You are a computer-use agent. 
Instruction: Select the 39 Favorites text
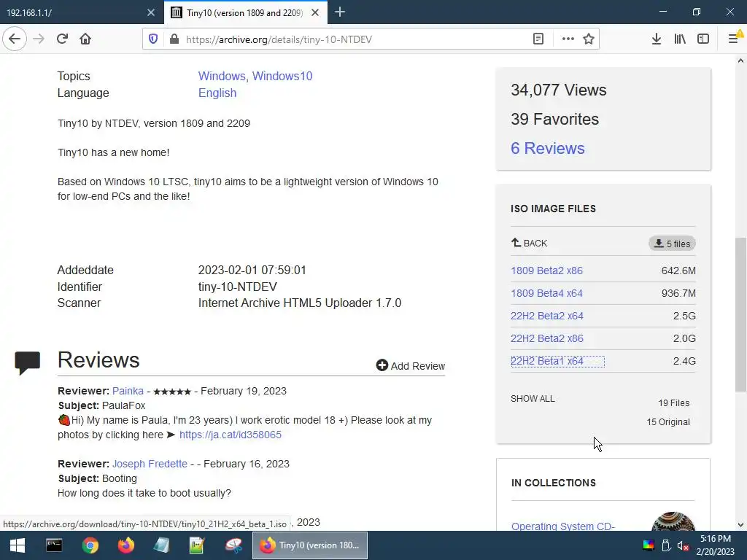(x=554, y=119)
